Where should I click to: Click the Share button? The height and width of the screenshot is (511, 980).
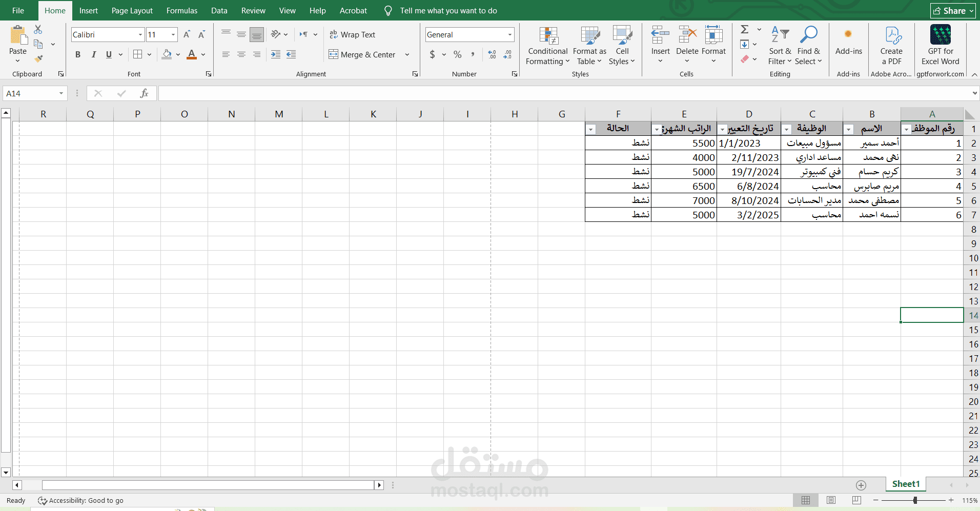point(953,11)
